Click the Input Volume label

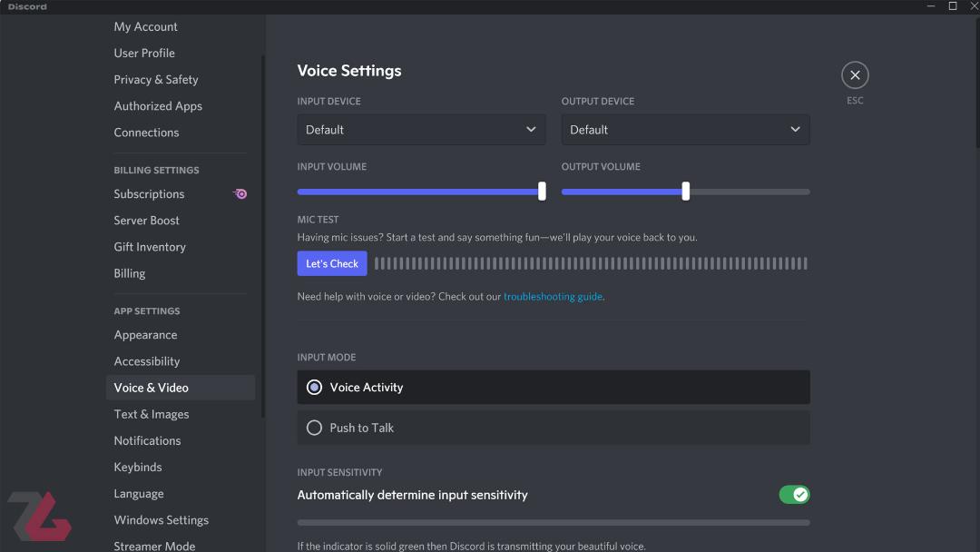(332, 167)
